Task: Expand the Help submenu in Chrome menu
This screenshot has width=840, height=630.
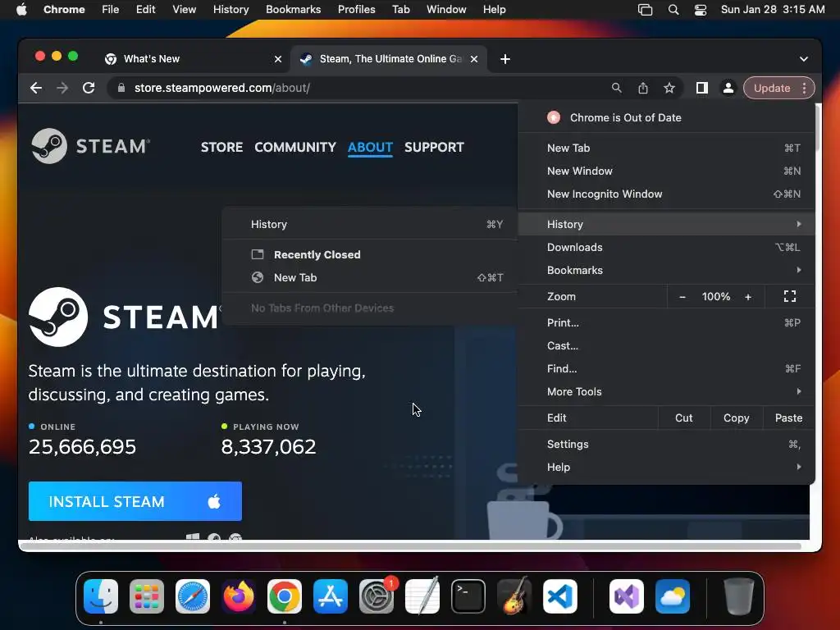Action: 666,467
